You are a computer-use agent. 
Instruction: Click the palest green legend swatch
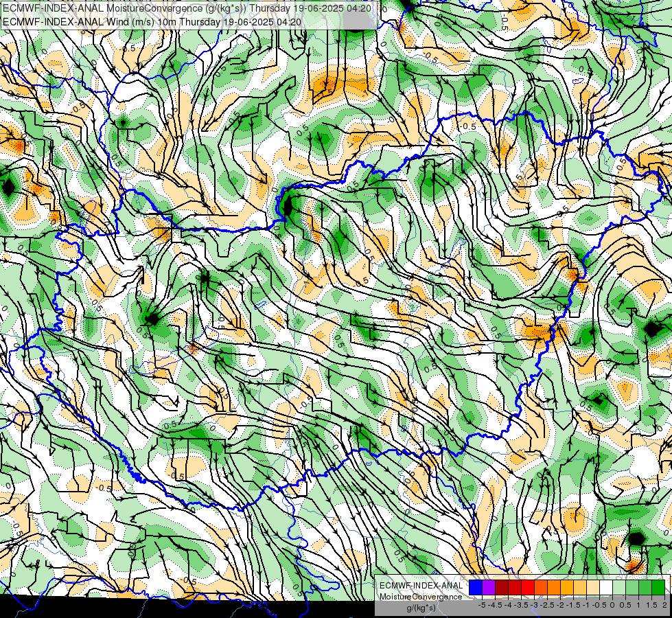coord(619,588)
